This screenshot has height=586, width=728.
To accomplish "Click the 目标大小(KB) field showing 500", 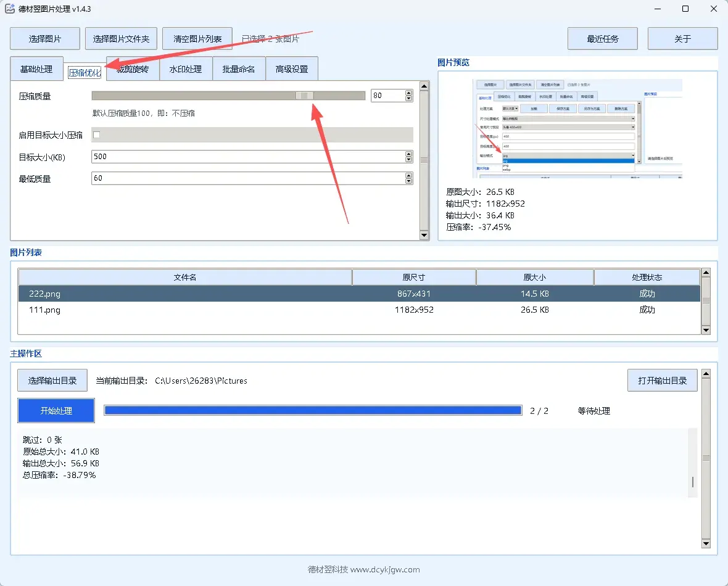I will pos(249,157).
